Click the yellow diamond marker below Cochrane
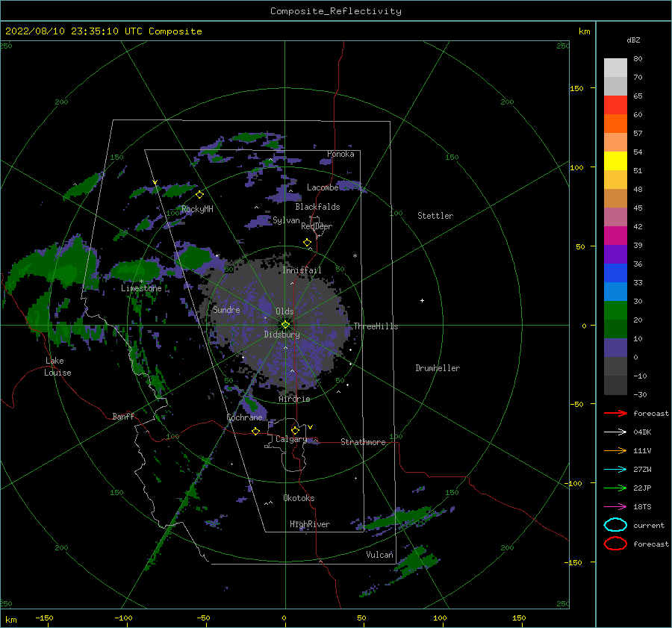The image size is (672, 628). pyautogui.click(x=256, y=431)
